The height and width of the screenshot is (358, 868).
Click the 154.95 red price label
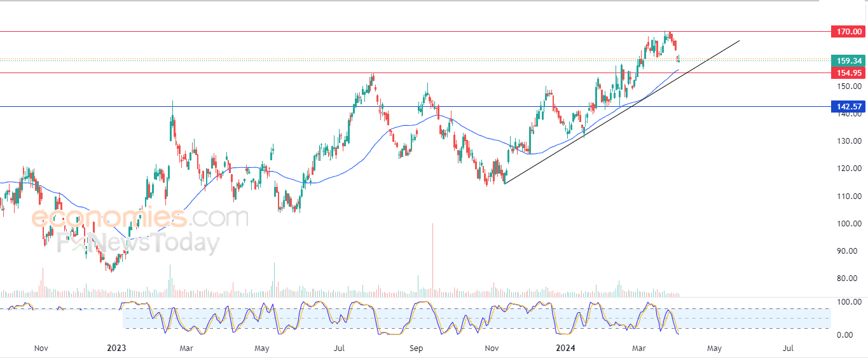848,73
